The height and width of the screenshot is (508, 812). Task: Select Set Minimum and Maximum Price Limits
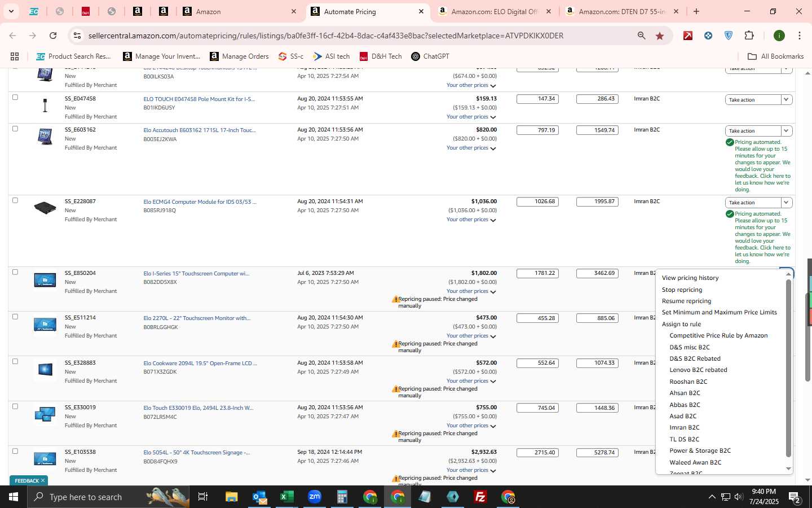719,312
